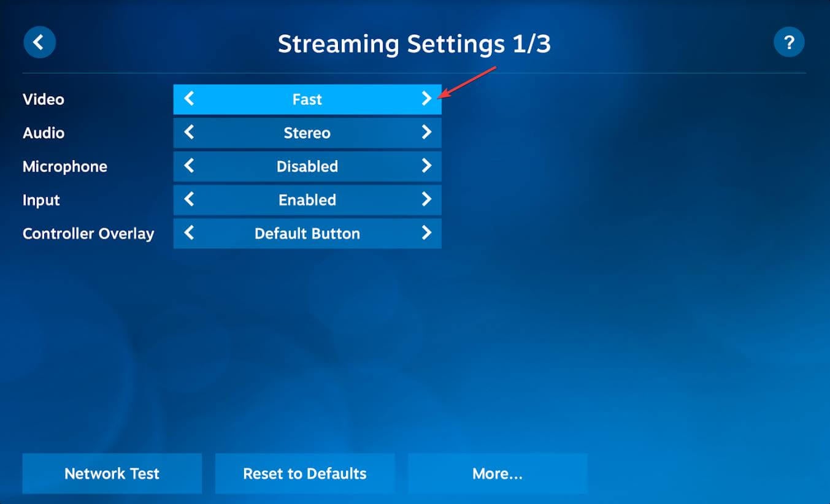The height and width of the screenshot is (504, 830).
Task: Go back with the top-left arrow button
Action: [x=39, y=42]
